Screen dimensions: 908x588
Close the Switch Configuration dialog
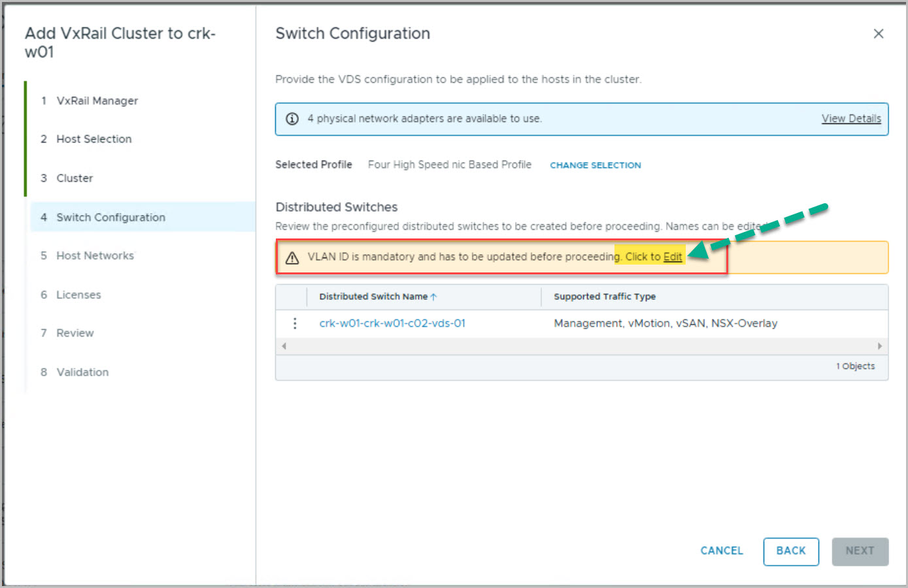[x=878, y=34]
